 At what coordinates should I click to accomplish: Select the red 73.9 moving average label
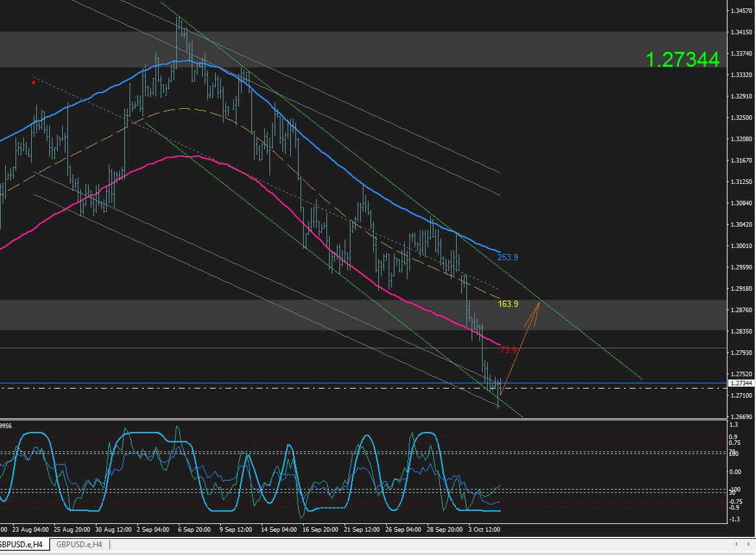(509, 350)
